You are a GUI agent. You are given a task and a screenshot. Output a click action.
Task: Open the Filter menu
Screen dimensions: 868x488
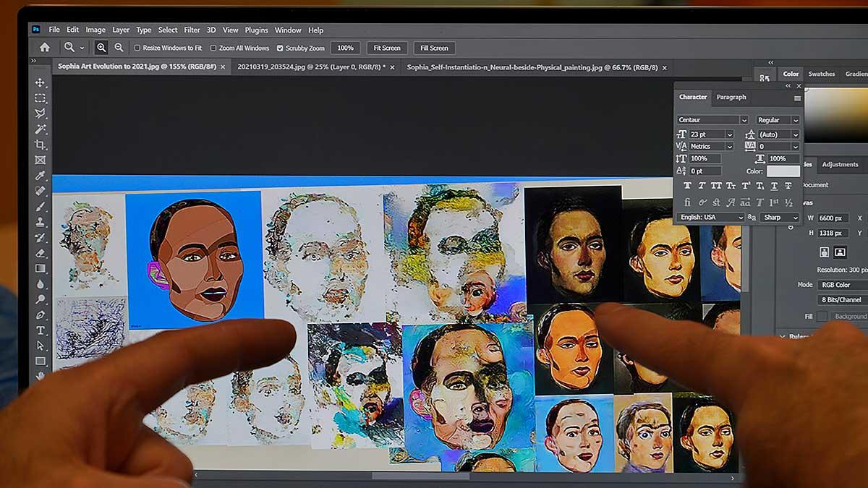[192, 30]
